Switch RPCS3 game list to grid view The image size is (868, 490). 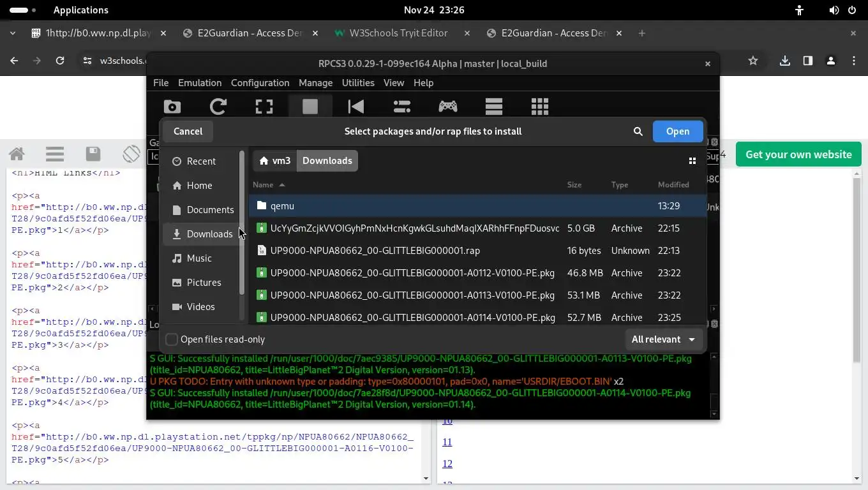(540, 107)
